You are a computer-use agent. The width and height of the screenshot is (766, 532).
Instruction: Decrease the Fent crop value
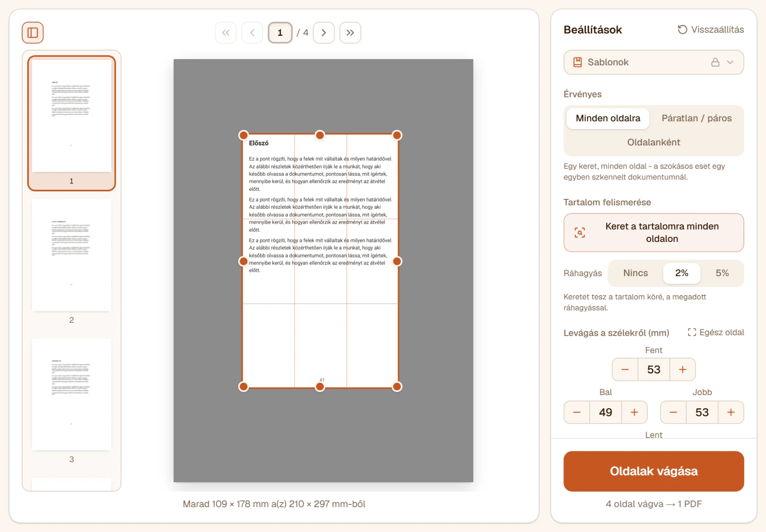tap(625, 370)
